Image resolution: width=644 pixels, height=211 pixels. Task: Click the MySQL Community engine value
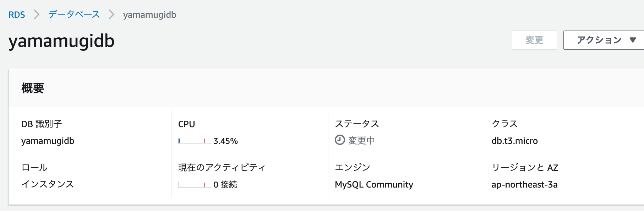click(x=374, y=185)
